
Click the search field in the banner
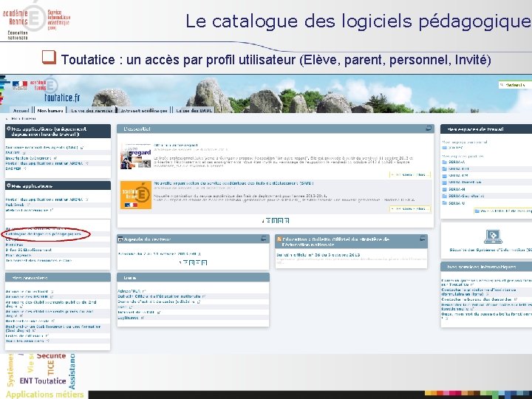(x=515, y=85)
